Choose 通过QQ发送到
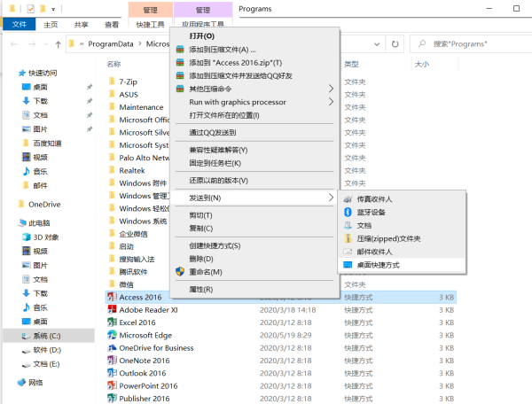Viewport: 532px width, 404px height. click(254, 133)
